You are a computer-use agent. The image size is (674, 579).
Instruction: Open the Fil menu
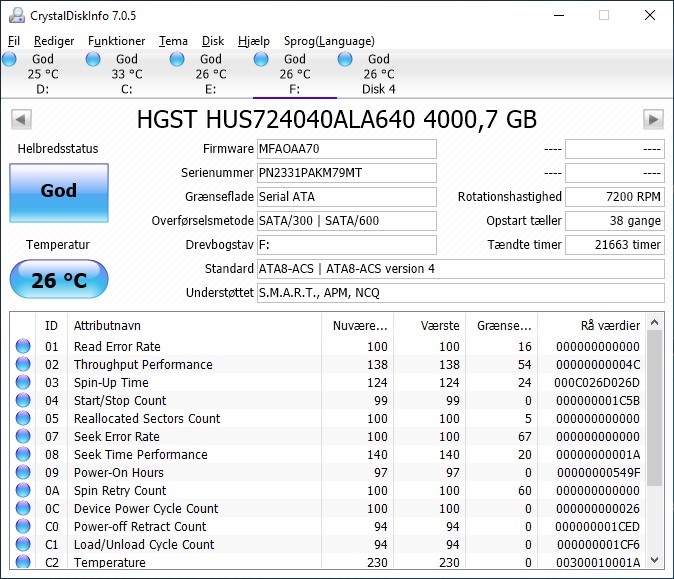tap(14, 41)
